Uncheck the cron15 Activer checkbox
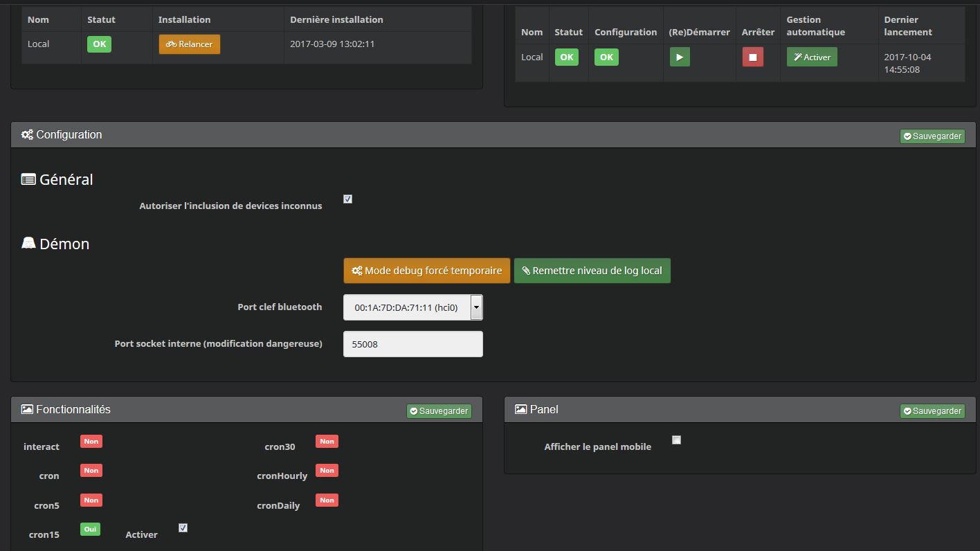This screenshot has width=980, height=551. pyautogui.click(x=183, y=528)
